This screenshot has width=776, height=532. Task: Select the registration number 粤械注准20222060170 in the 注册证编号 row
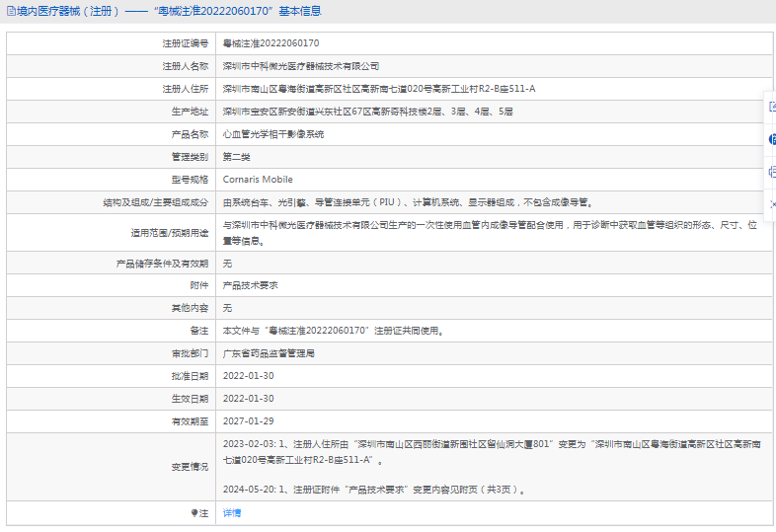pos(271,43)
